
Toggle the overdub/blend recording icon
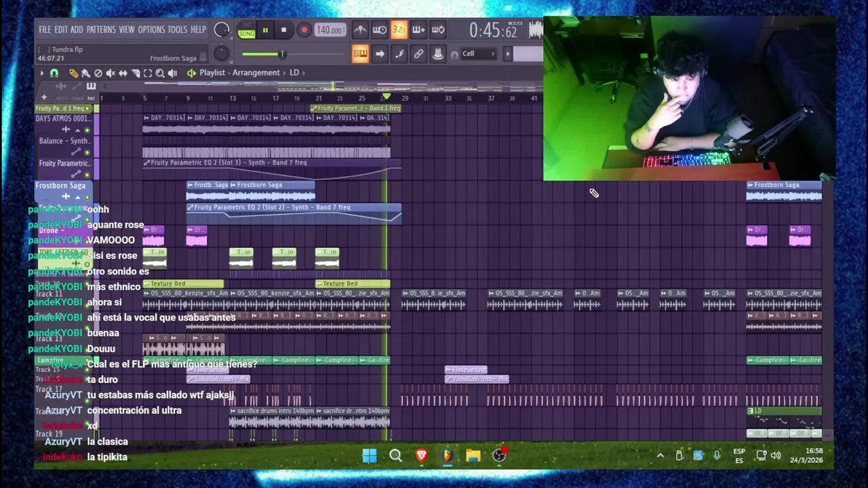pyautogui.click(x=418, y=30)
